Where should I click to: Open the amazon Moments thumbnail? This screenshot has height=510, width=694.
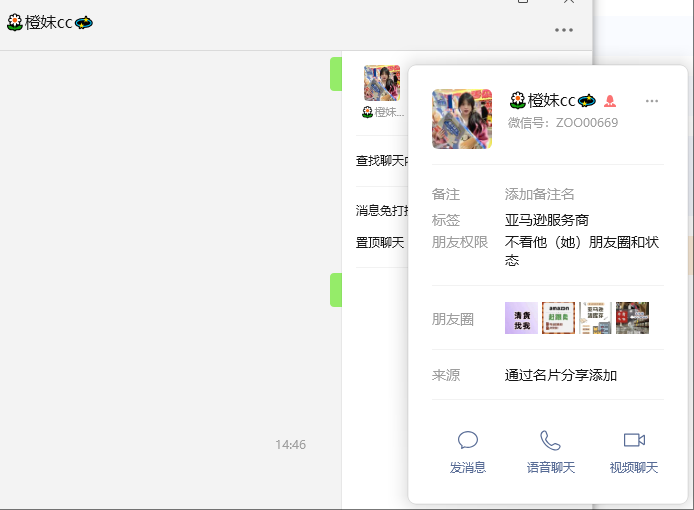[558, 318]
